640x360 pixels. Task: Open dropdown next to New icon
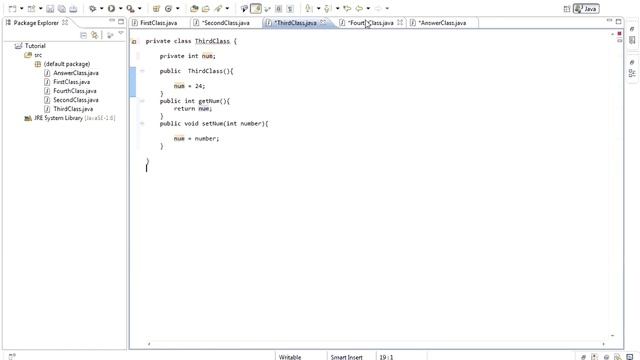(x=21, y=9)
